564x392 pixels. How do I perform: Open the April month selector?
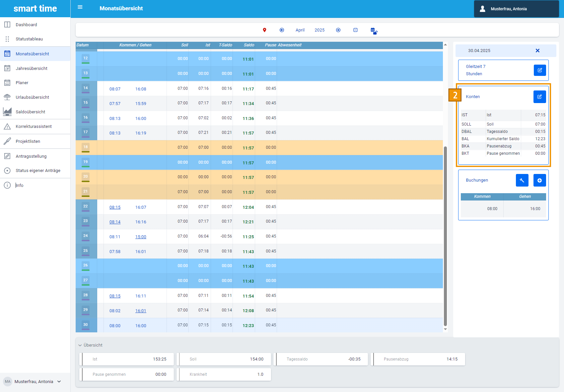tap(300, 30)
